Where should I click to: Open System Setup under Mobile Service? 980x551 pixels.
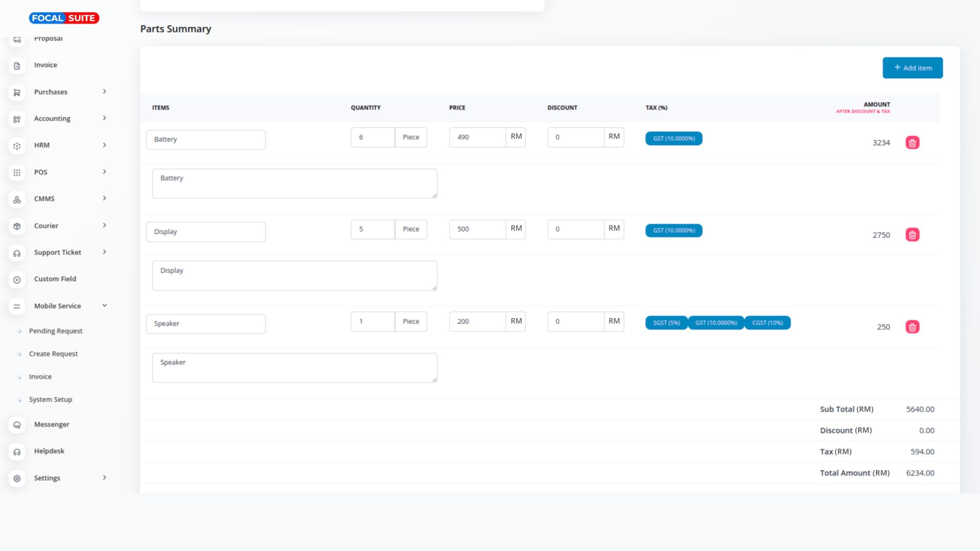(x=51, y=399)
